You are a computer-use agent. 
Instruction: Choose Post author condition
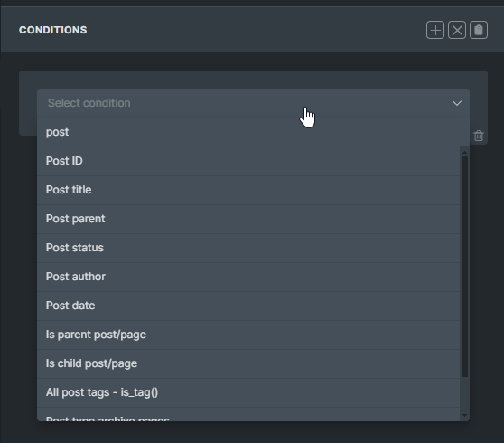[248, 277]
